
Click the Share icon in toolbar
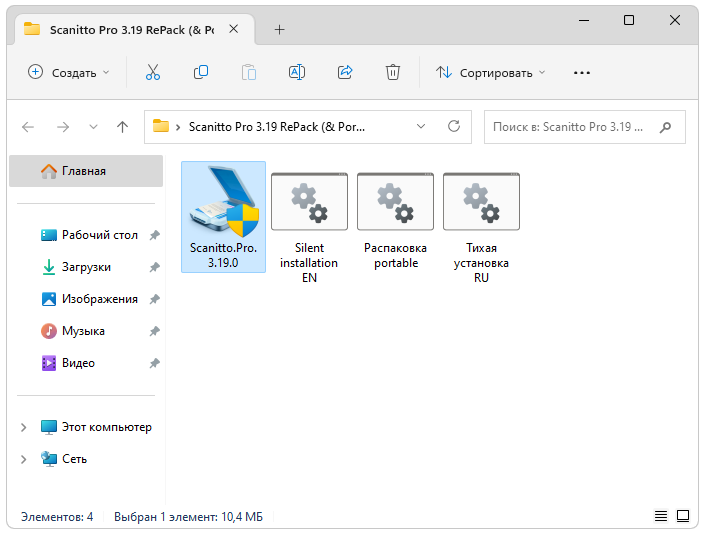coord(345,72)
